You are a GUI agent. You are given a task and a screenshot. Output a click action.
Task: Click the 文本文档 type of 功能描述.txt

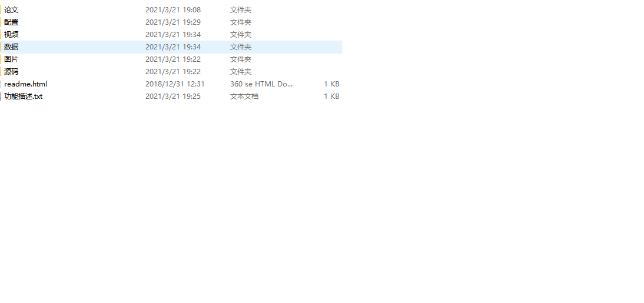coord(244,96)
